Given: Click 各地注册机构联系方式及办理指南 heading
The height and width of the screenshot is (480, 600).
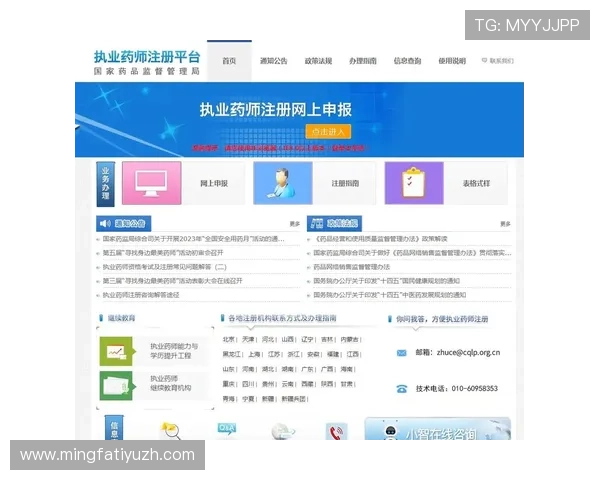Looking at the screenshot, I should [282, 318].
